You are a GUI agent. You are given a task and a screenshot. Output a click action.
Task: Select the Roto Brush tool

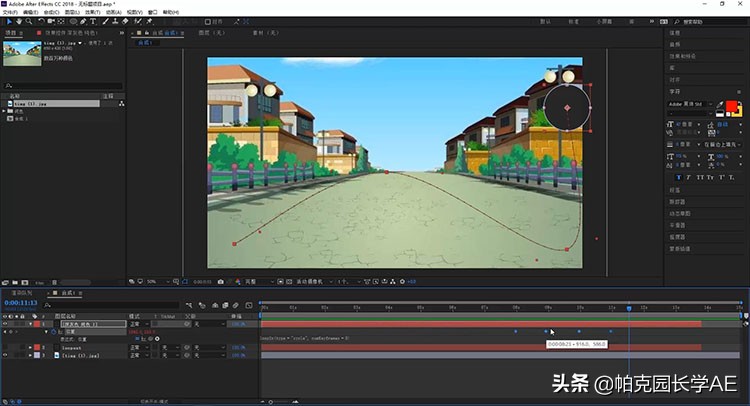(138, 22)
